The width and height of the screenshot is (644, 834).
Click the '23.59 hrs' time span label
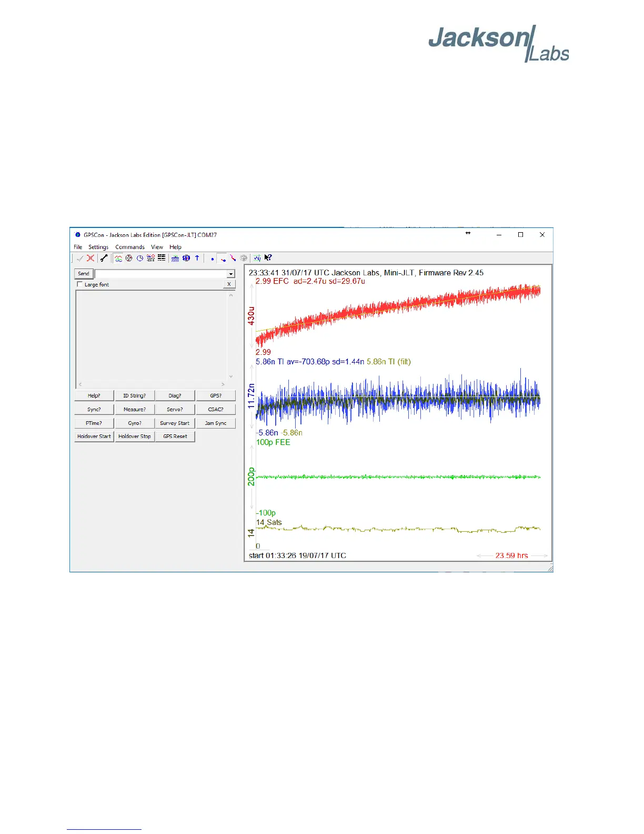tap(511, 555)
